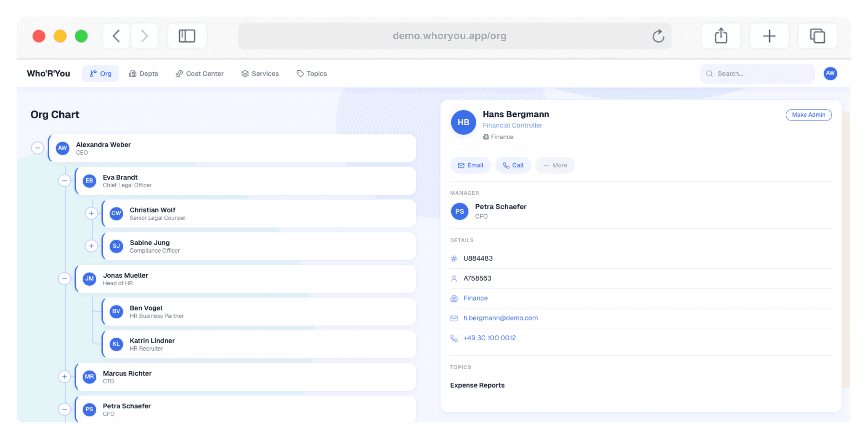Open the Cost Center tab
868x444 pixels.
(x=199, y=74)
